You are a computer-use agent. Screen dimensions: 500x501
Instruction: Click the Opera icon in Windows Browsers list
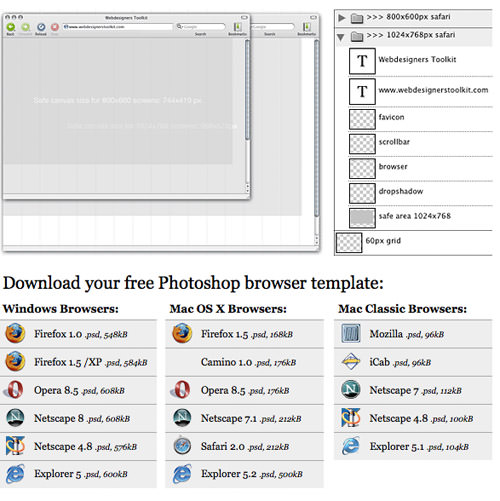[14, 389]
